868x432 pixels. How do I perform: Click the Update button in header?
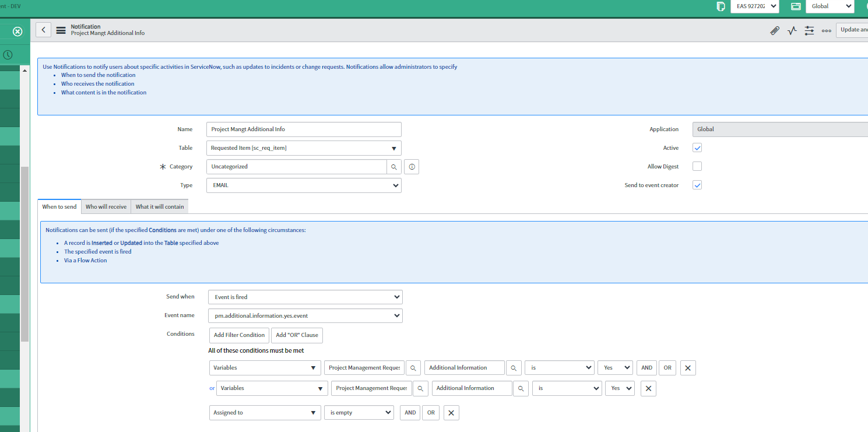pyautogui.click(x=852, y=30)
